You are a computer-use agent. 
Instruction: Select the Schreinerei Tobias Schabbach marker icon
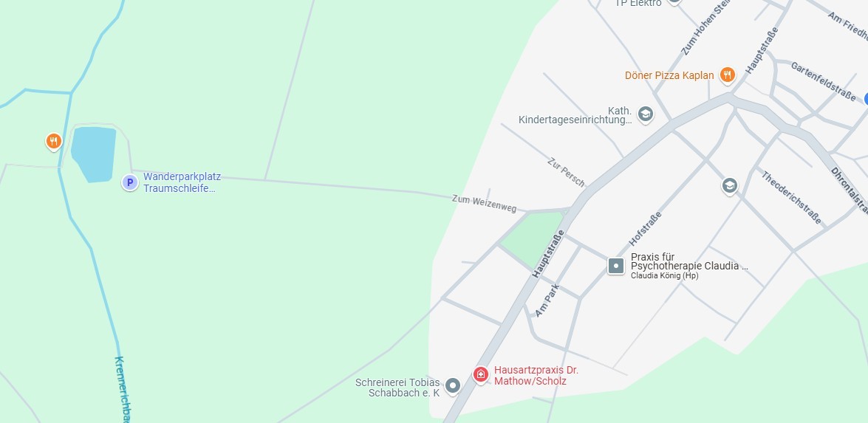click(453, 385)
